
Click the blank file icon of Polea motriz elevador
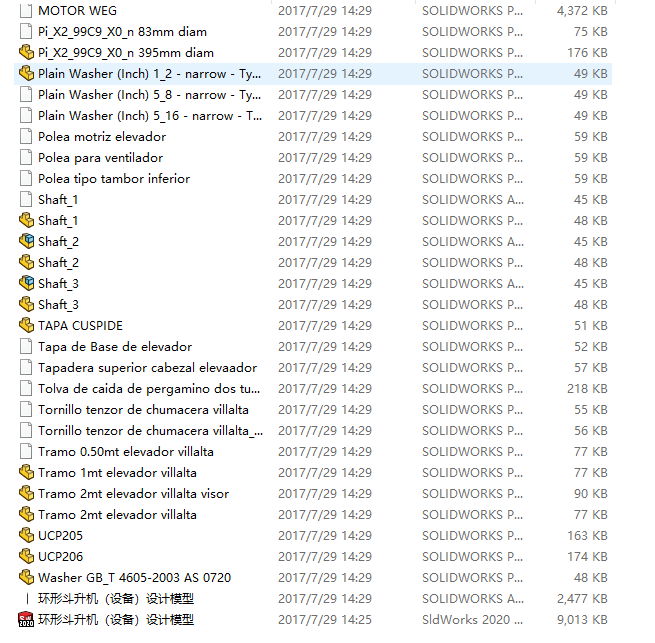26,137
